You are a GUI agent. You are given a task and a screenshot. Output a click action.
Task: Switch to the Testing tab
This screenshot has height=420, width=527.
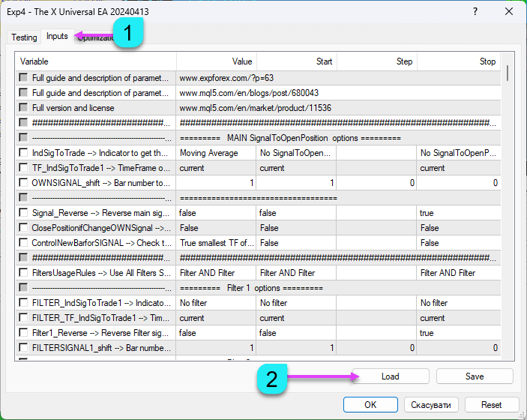pyautogui.click(x=24, y=37)
